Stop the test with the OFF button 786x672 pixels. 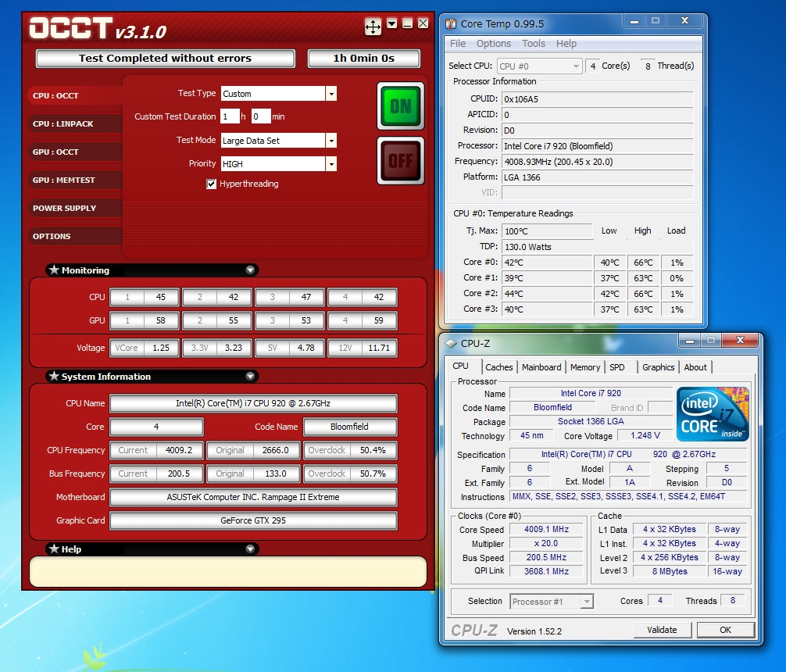[401, 160]
